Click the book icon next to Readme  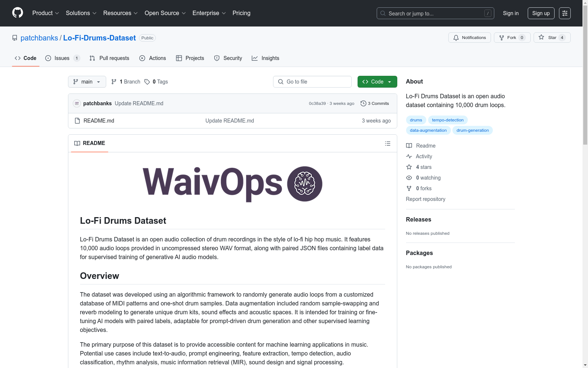tap(409, 146)
